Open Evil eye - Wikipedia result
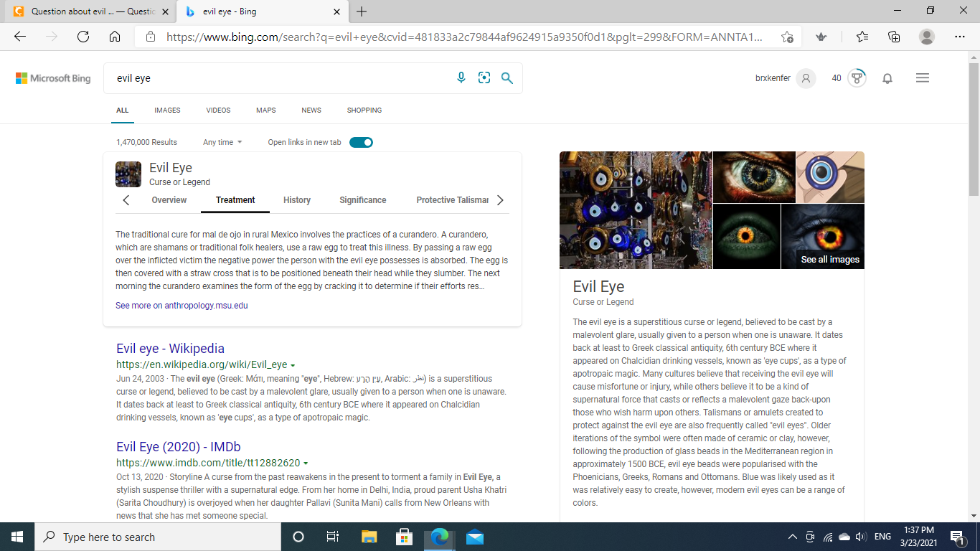The image size is (980, 551). click(x=170, y=349)
